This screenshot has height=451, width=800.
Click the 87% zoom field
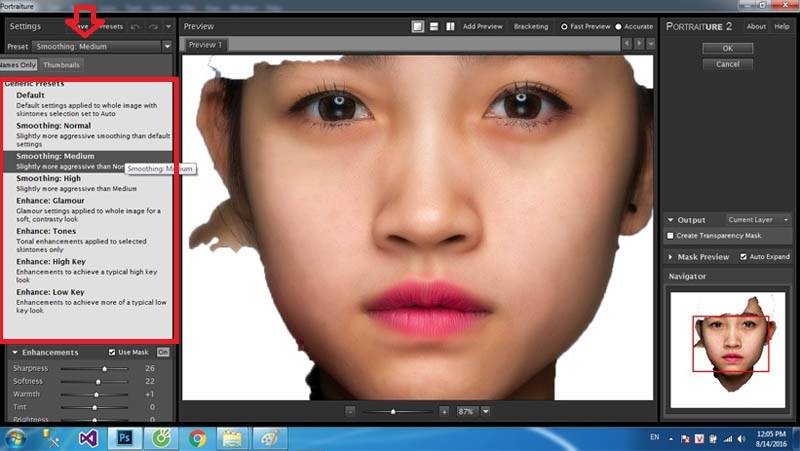tap(467, 411)
